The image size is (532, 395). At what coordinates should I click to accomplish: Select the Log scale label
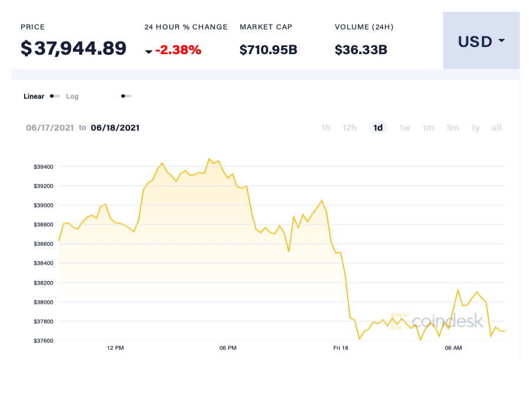click(72, 96)
